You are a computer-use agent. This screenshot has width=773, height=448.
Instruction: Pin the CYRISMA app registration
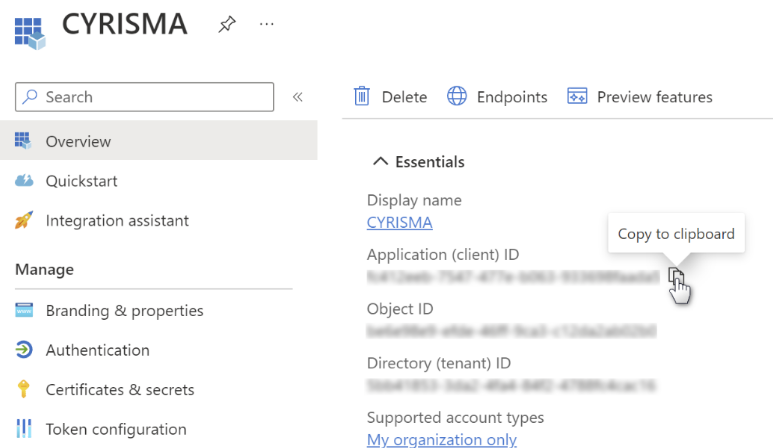click(x=227, y=24)
